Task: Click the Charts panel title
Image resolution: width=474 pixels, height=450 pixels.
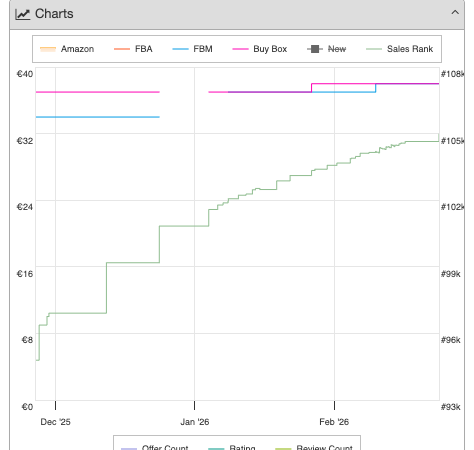Action: coord(54,14)
